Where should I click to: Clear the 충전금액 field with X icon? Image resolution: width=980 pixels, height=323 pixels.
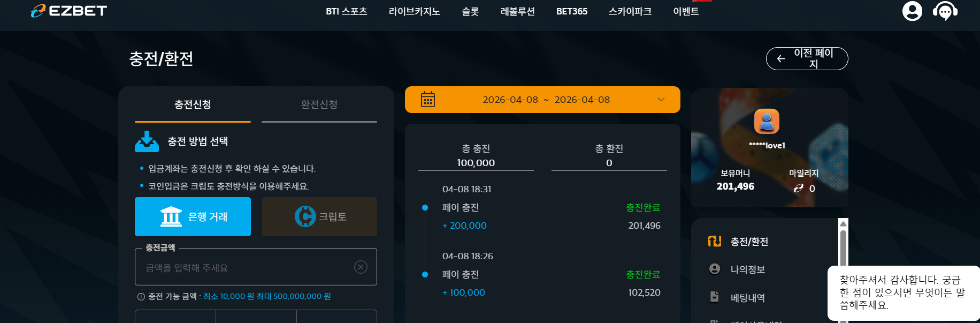361,267
